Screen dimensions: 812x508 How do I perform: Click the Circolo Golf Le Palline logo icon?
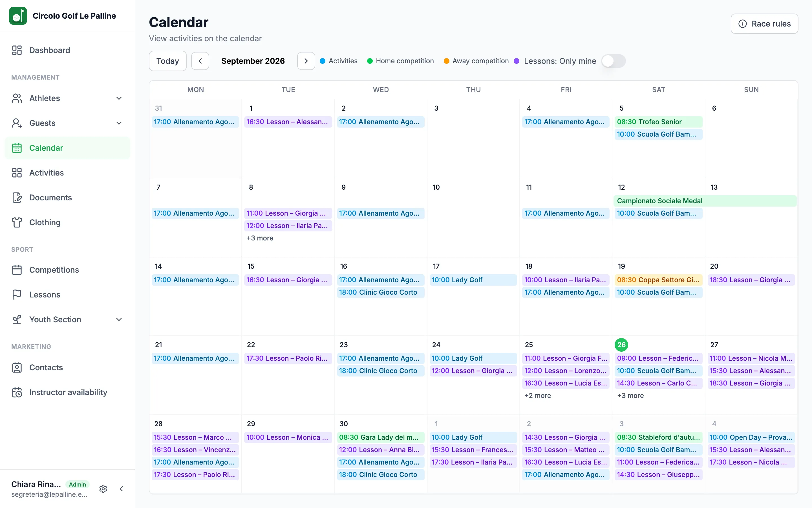[18, 16]
